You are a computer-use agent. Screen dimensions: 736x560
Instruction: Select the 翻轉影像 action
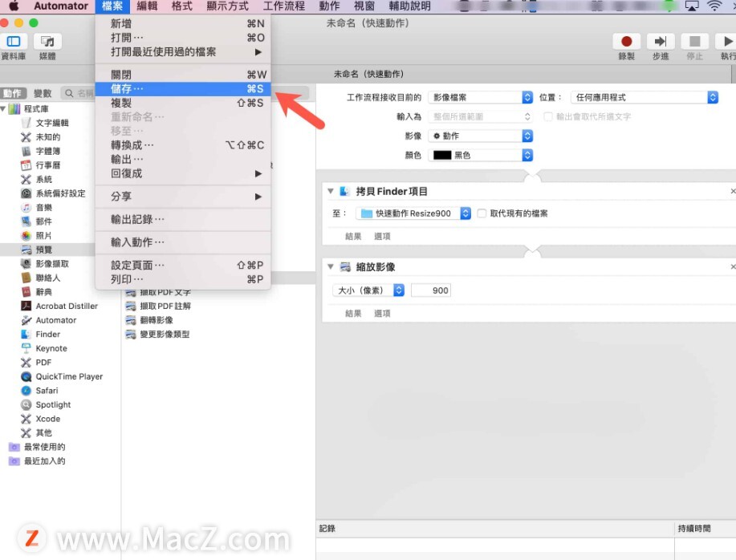150,320
